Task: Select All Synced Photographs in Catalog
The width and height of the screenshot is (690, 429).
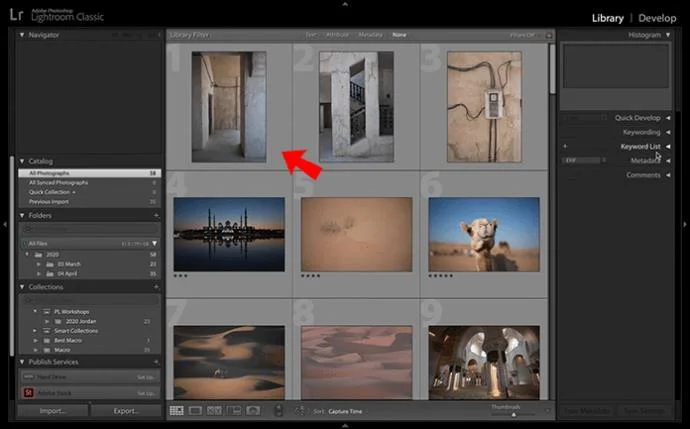Action: [58, 182]
